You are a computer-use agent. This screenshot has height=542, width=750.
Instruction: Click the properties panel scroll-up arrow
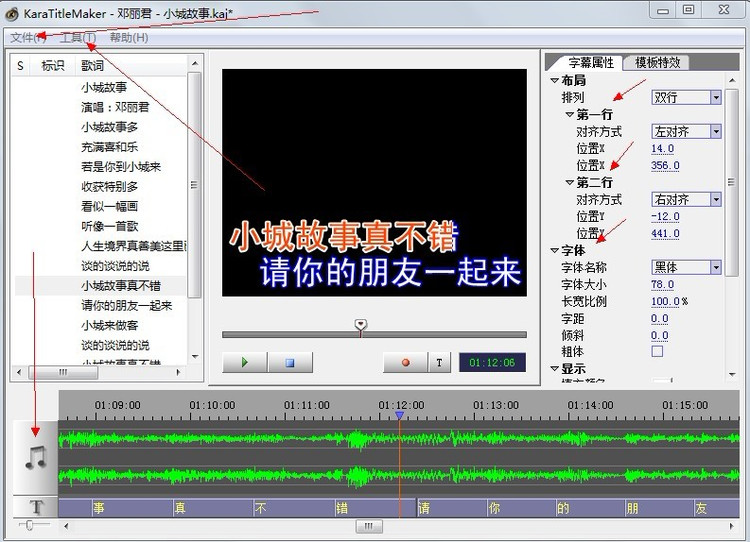click(732, 80)
